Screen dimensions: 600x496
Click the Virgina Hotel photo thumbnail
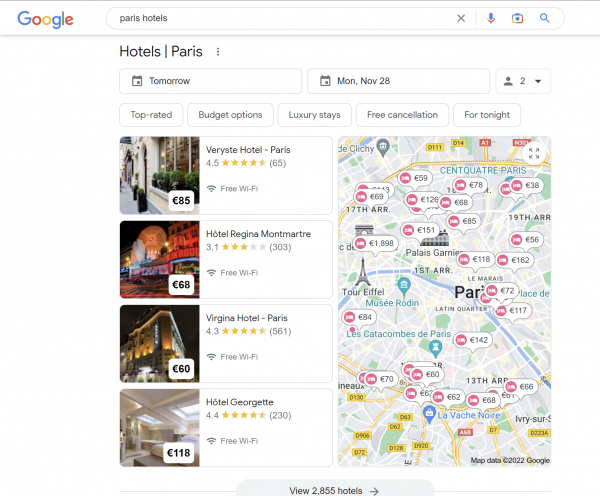click(x=160, y=344)
